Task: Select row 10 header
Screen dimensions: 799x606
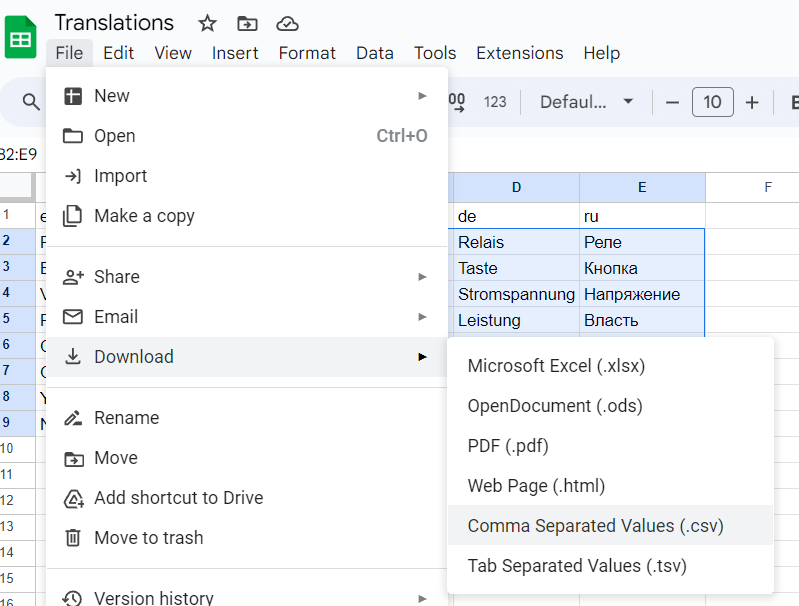Action: [x=17, y=449]
